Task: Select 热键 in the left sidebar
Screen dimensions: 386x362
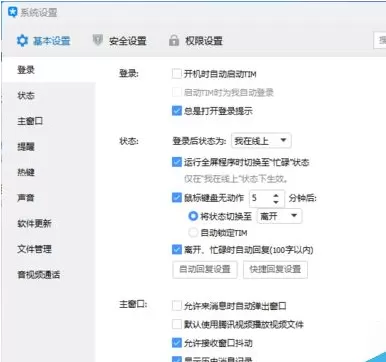Action: [x=49, y=172]
